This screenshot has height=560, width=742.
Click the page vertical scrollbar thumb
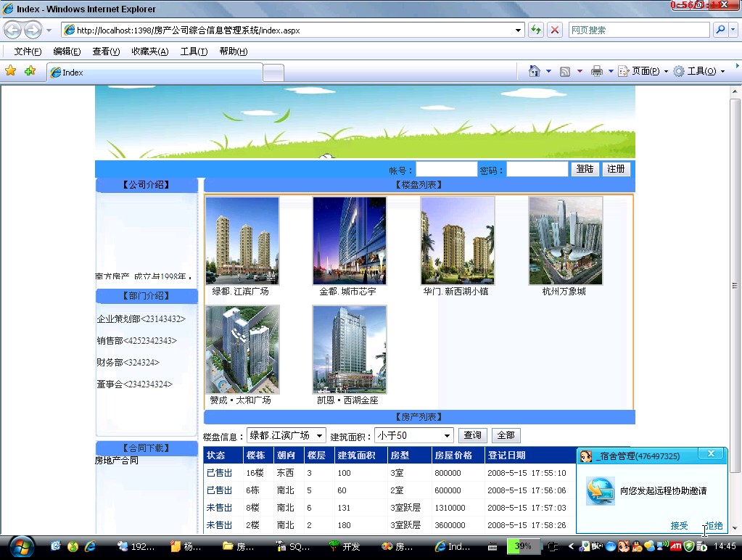coord(735,286)
